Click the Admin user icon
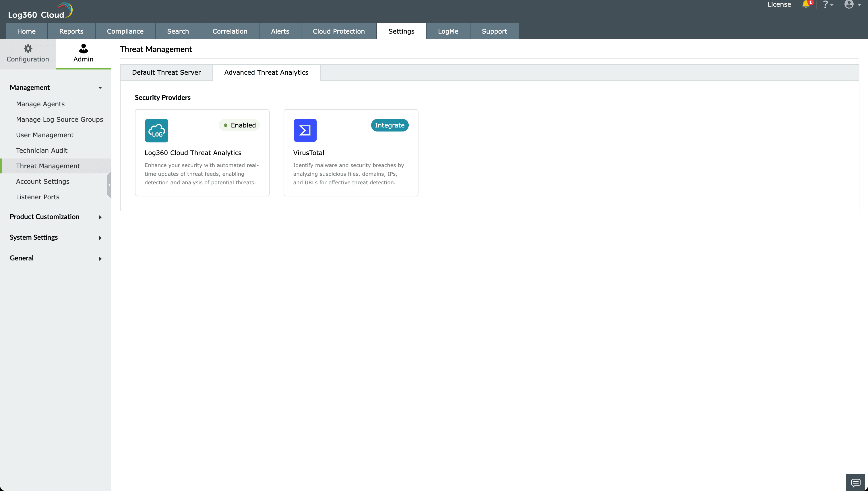Image resolution: width=868 pixels, height=491 pixels. 83,48
